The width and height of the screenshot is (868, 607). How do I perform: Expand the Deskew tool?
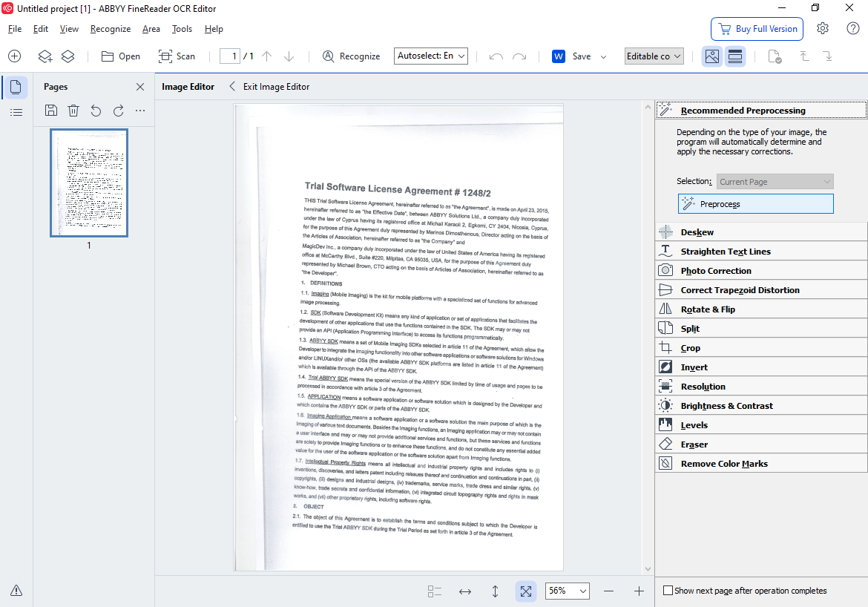pos(761,232)
